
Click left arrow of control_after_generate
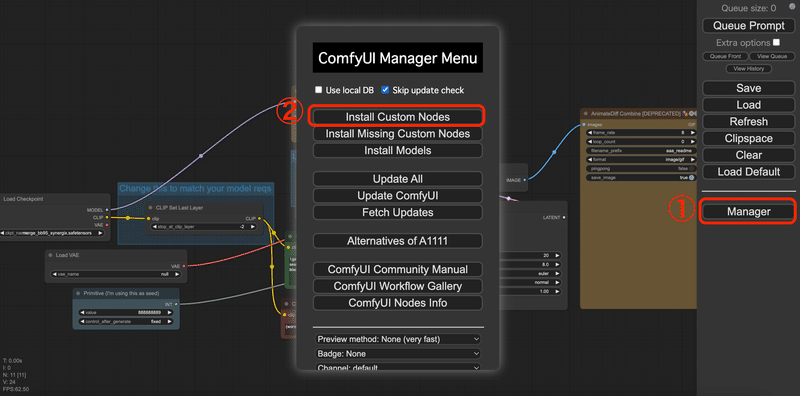coord(82,322)
